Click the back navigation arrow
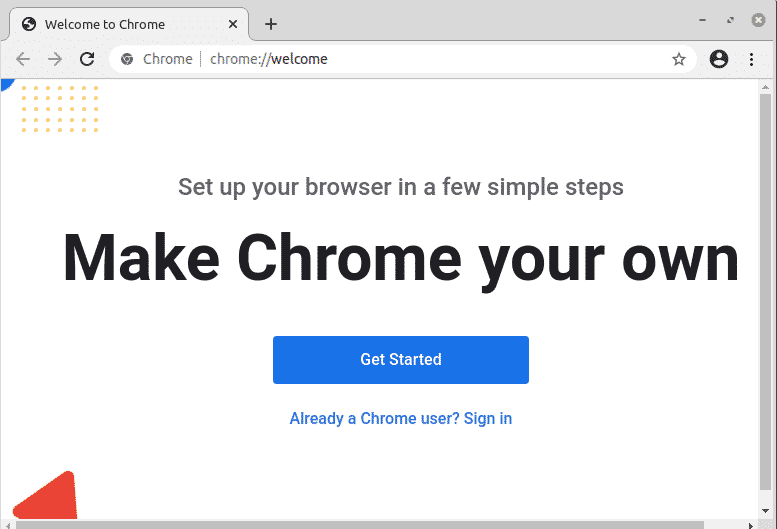This screenshot has height=529, width=777. click(23, 59)
